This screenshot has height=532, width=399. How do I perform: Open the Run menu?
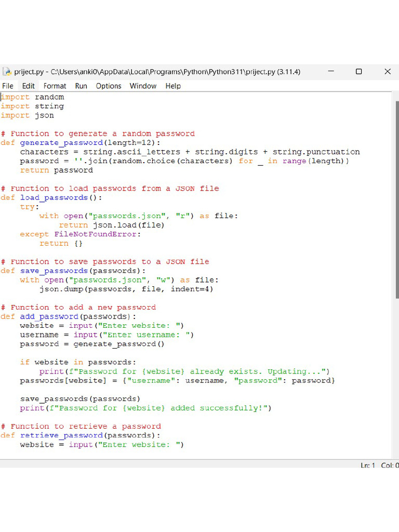[81, 86]
